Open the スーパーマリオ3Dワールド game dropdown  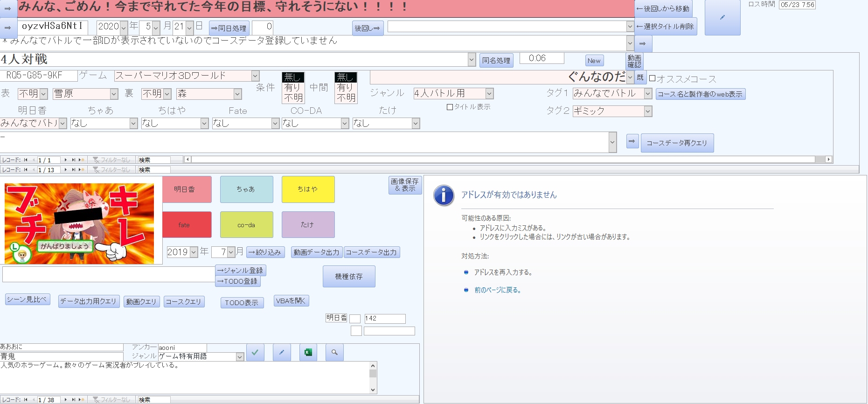click(x=255, y=76)
